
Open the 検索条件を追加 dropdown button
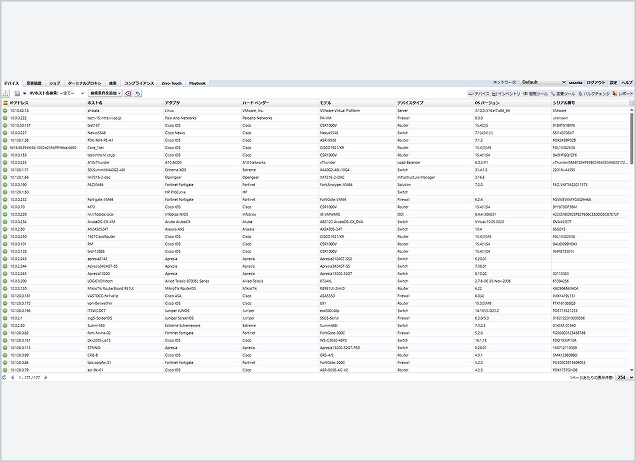[105, 93]
